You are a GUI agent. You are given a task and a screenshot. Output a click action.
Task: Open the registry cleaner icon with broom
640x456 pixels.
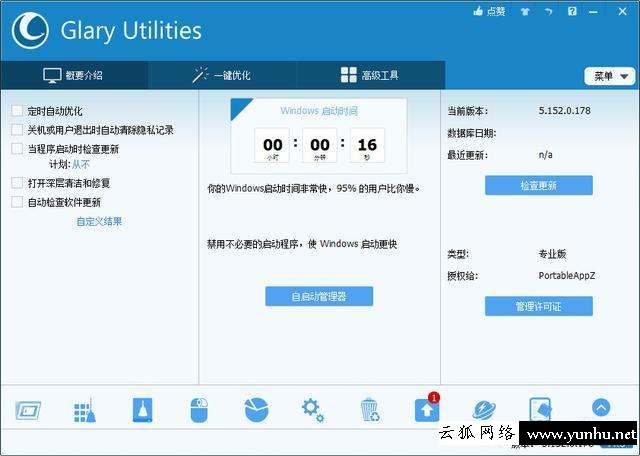click(84, 410)
